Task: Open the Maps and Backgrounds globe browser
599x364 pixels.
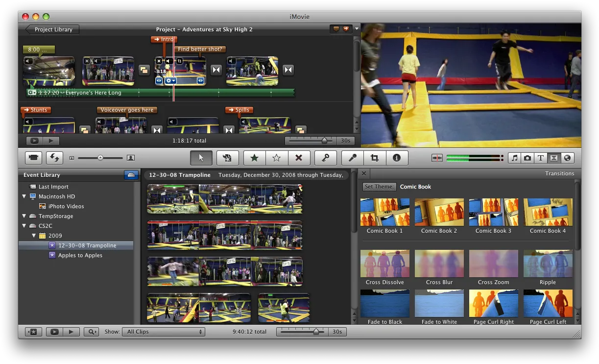Action: 567,158
